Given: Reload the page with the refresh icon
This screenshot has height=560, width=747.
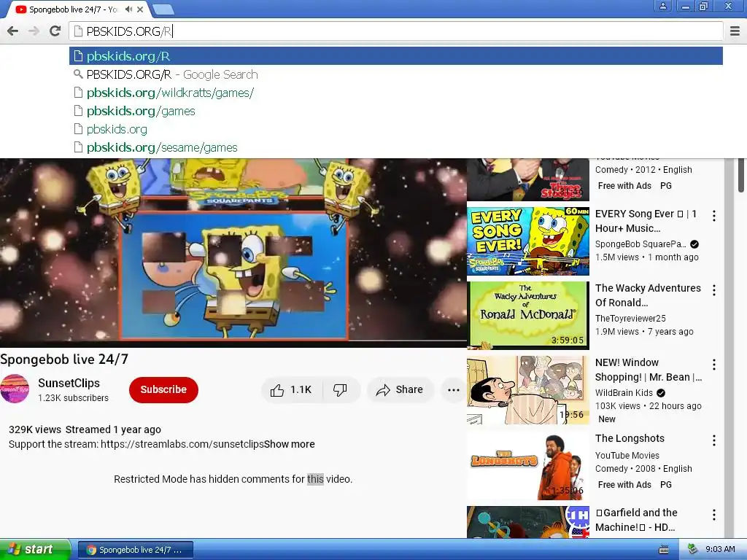Looking at the screenshot, I should pyautogui.click(x=55, y=31).
